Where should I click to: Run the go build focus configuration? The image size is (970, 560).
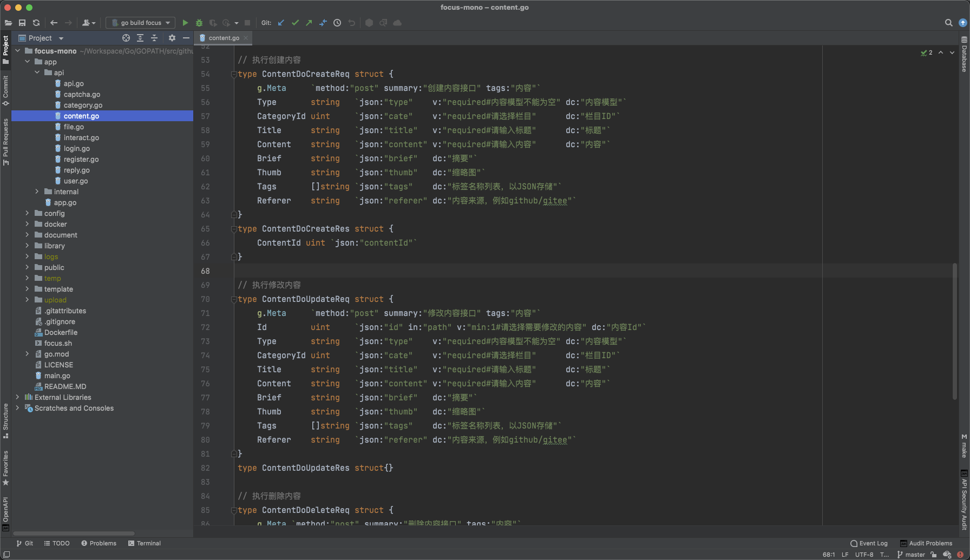coord(185,23)
